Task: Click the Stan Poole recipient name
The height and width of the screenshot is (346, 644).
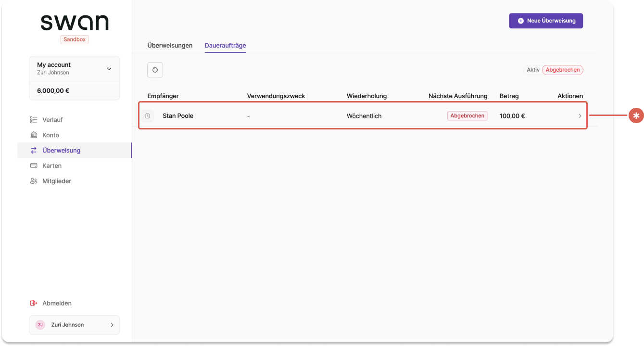Action: (x=178, y=116)
